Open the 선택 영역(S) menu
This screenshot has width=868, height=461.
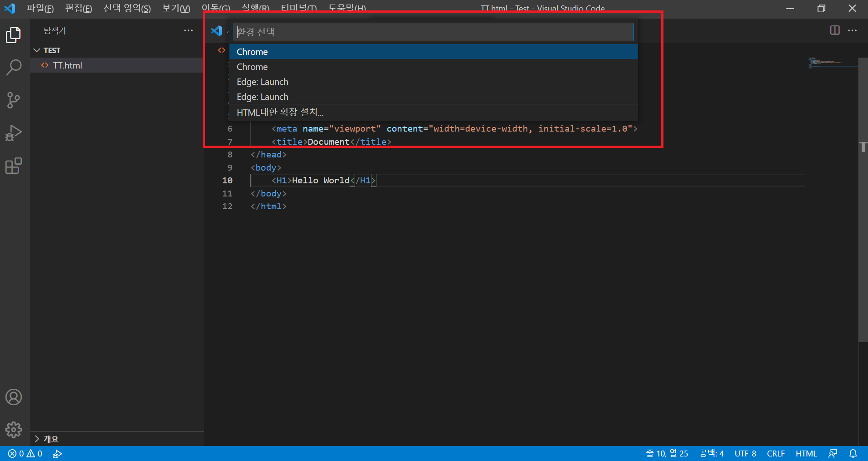point(127,8)
